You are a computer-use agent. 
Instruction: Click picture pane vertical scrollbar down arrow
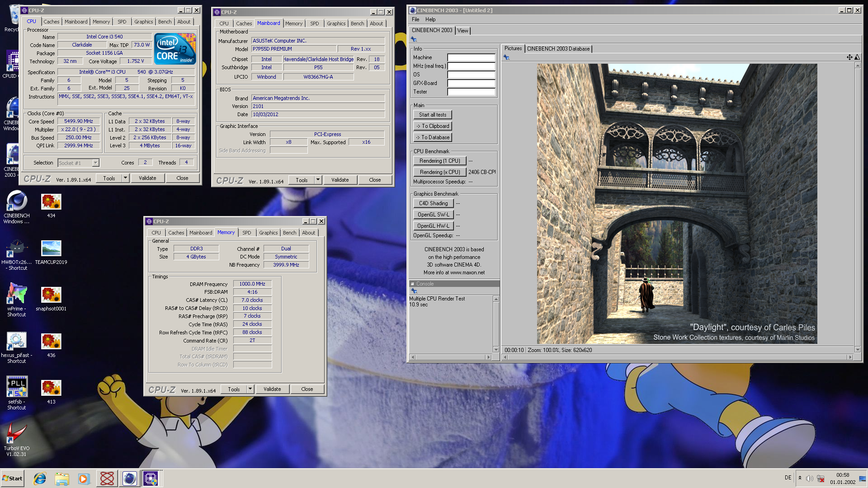[858, 350]
